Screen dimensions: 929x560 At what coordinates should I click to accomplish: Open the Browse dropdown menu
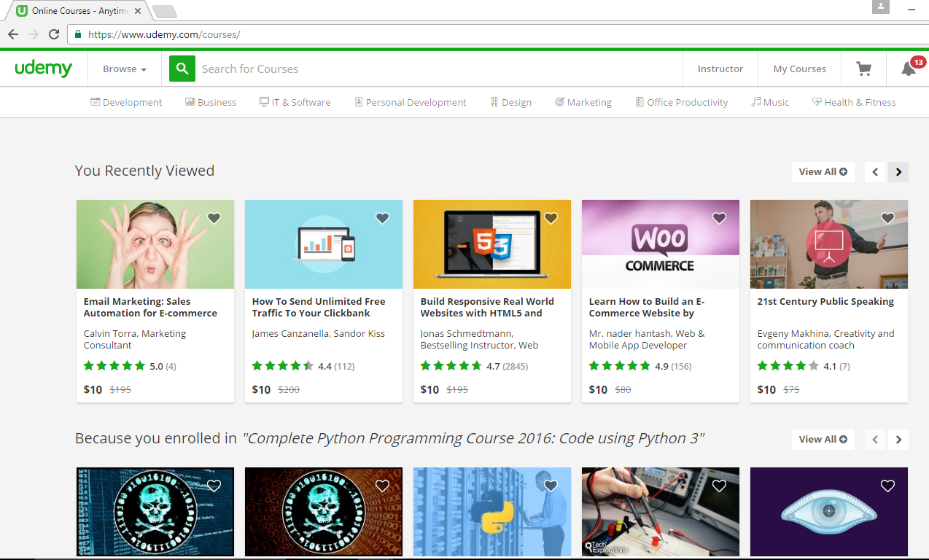click(125, 69)
